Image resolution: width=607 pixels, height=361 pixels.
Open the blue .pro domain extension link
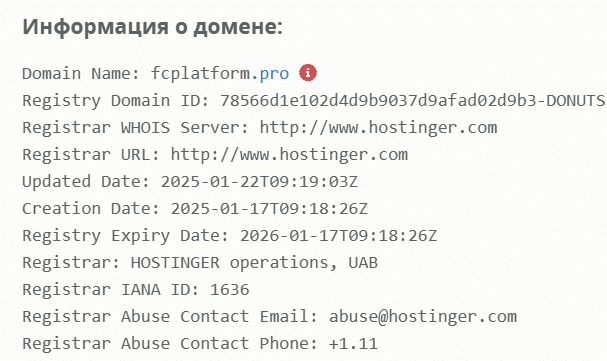pos(270,74)
